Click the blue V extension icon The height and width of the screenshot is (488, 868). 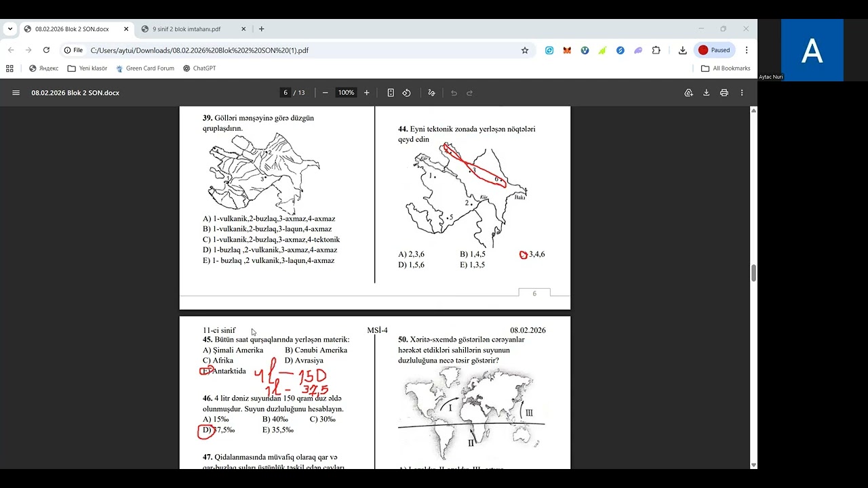(x=585, y=50)
